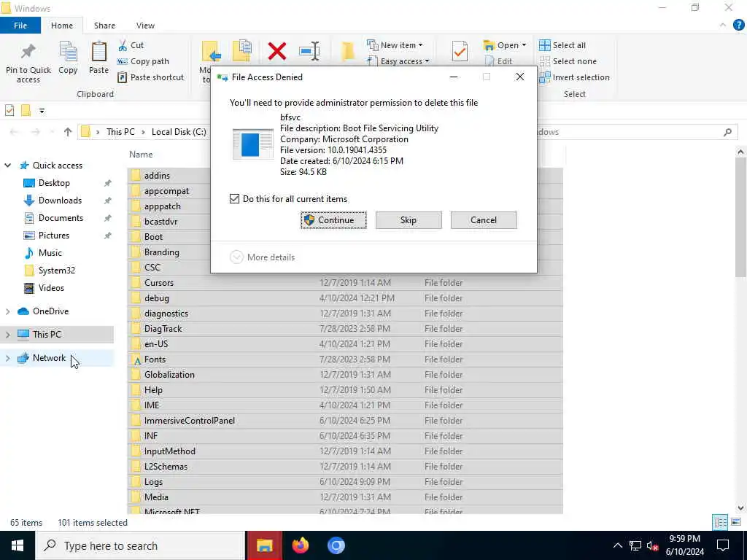Switch to large icons view button
747x560 pixels.
pyautogui.click(x=736, y=522)
